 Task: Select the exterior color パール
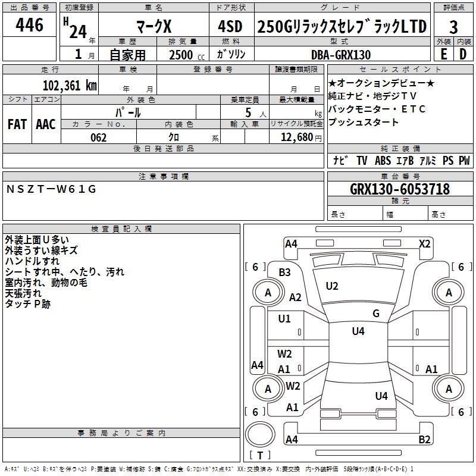tap(128, 112)
